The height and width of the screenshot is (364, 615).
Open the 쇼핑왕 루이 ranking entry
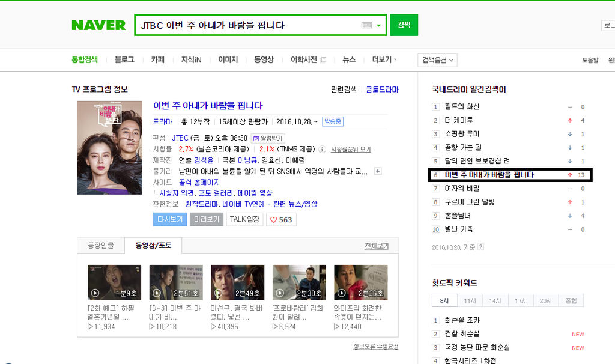coord(462,134)
